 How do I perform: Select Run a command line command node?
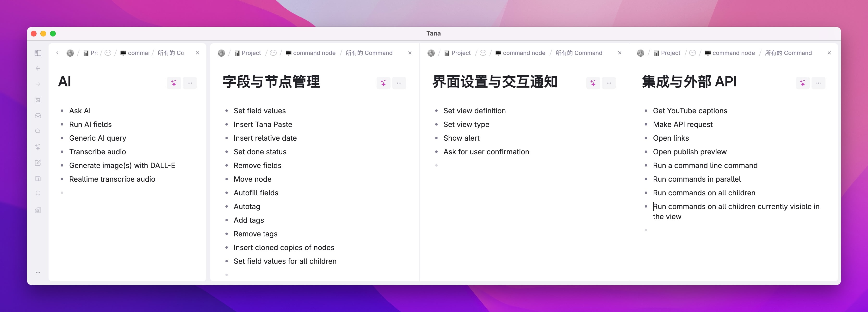(705, 166)
